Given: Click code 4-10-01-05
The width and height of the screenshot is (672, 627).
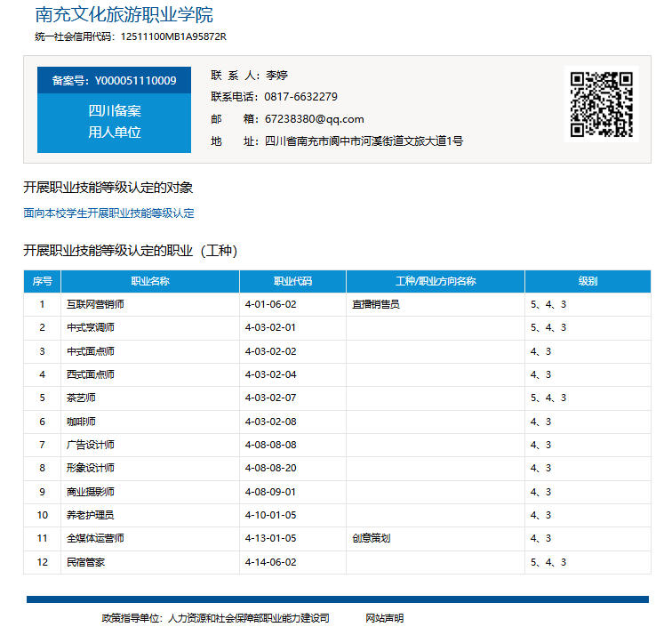Looking at the screenshot, I should click(270, 516).
